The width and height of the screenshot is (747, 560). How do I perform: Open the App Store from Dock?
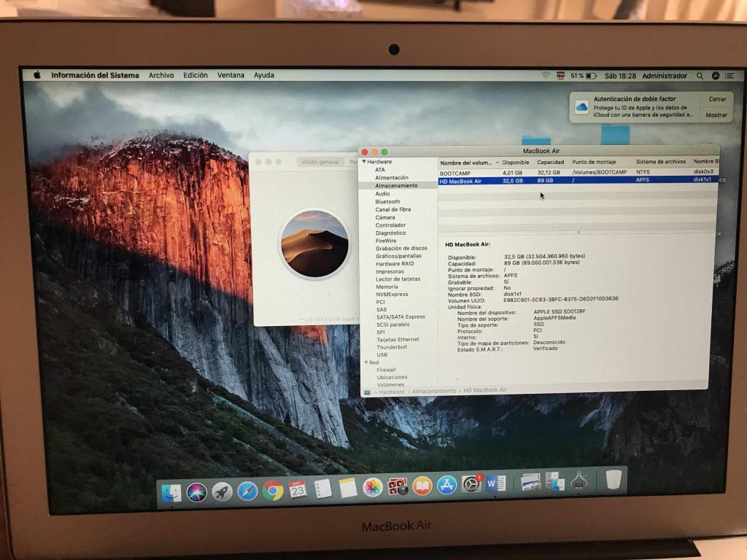[x=447, y=486]
